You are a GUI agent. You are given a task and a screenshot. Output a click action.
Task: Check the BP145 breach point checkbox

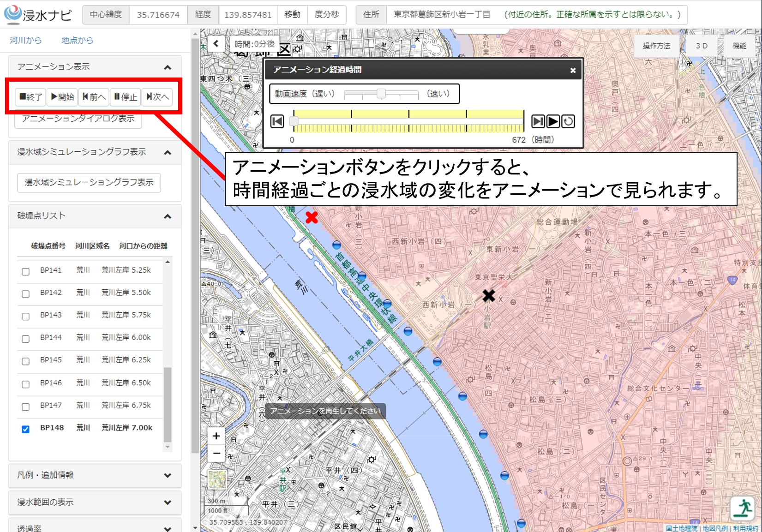pos(26,361)
